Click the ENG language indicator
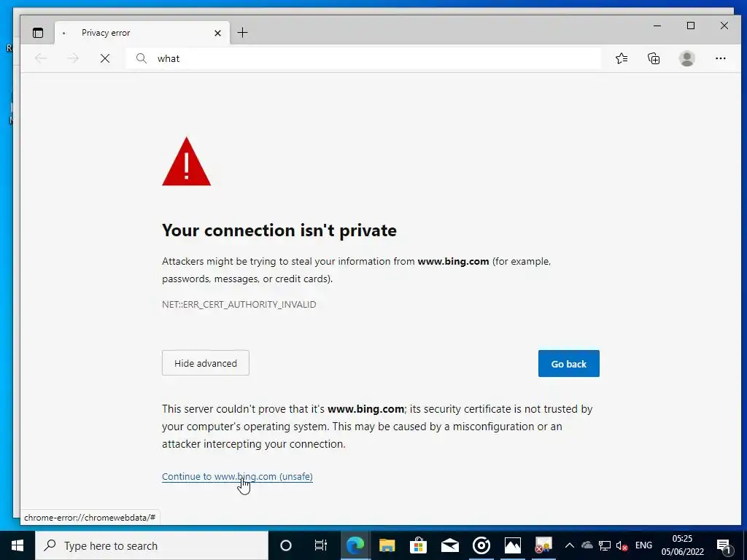Screen dimensions: 747x560 (643, 545)
